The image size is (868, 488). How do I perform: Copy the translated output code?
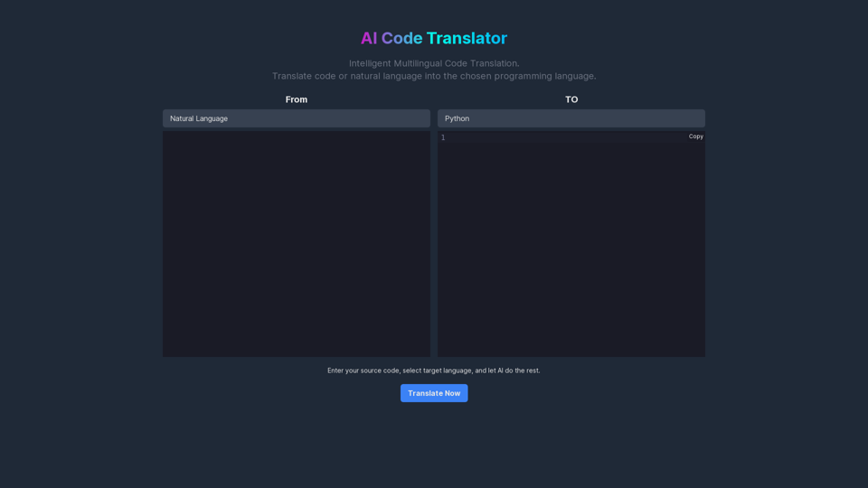pyautogui.click(x=696, y=136)
